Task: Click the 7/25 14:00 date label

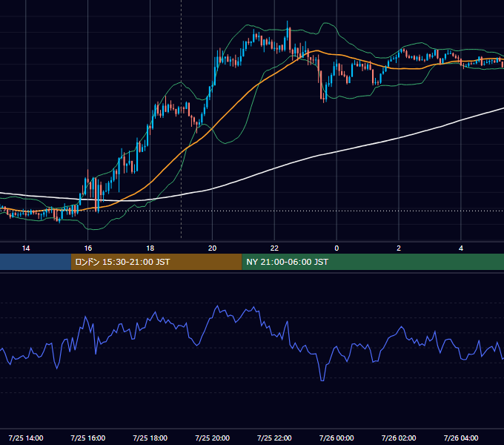Action: tap(26, 438)
